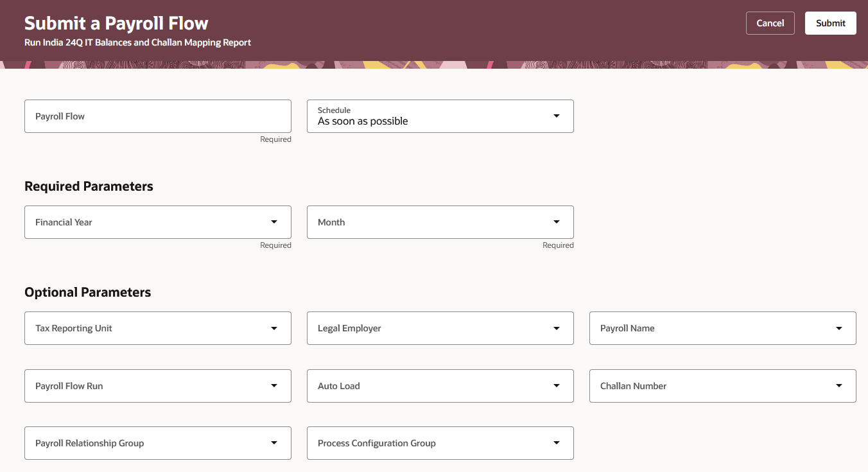This screenshot has width=868, height=472.
Task: Select 'Required' hint under Month field
Action: pos(558,245)
